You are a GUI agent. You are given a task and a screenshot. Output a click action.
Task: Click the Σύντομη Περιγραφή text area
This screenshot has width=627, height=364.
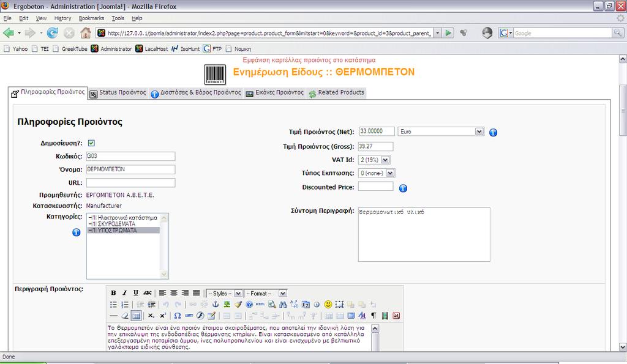(424, 234)
